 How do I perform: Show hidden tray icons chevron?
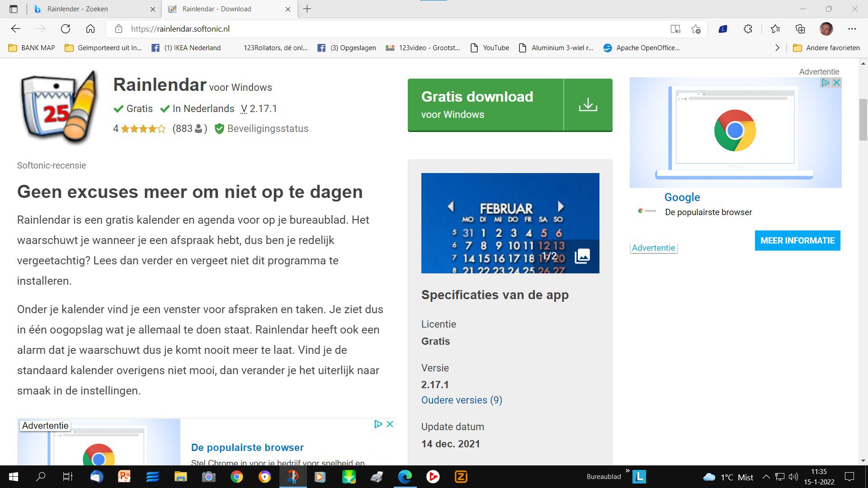[766, 477]
